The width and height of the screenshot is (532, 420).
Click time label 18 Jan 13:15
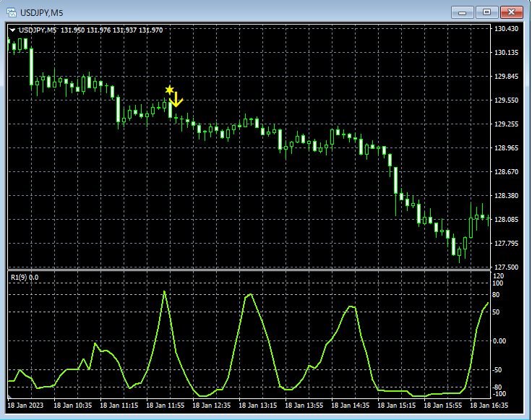[258, 406]
